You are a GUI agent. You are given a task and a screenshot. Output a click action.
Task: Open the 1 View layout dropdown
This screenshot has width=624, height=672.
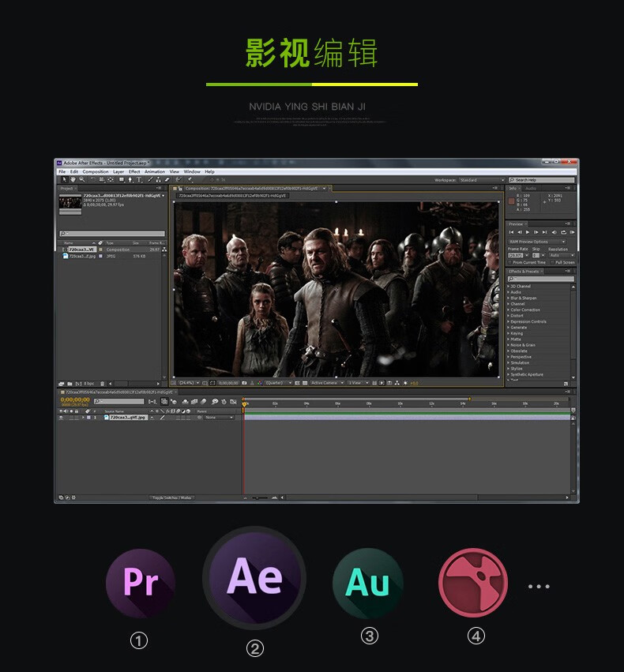359,383
